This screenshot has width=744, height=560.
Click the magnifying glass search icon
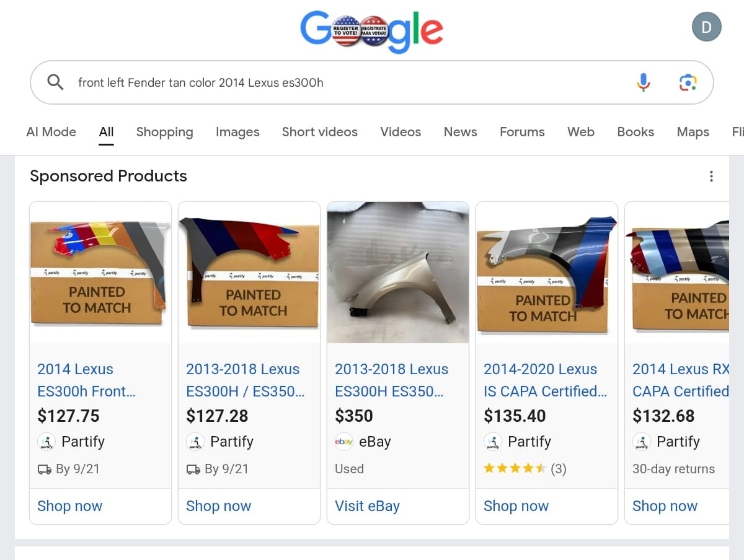point(55,82)
